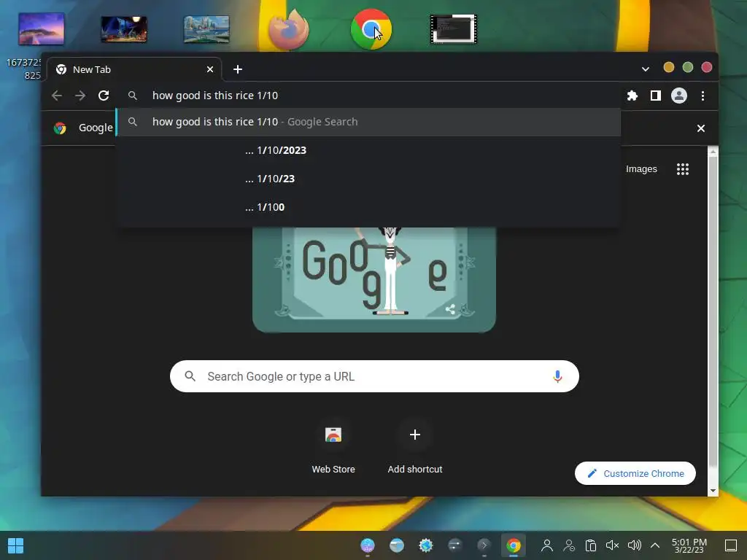Click the user icon in system tray
747x560 pixels.
547,545
